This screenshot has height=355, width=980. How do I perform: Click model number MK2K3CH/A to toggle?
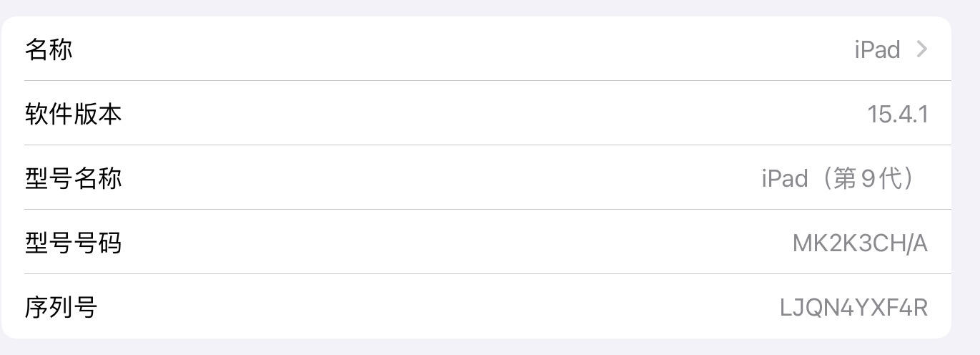pyautogui.click(x=860, y=243)
